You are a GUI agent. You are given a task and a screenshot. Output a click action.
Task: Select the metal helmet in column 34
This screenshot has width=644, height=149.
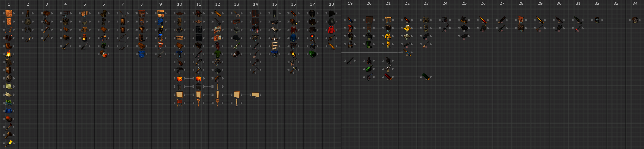coord(635,20)
